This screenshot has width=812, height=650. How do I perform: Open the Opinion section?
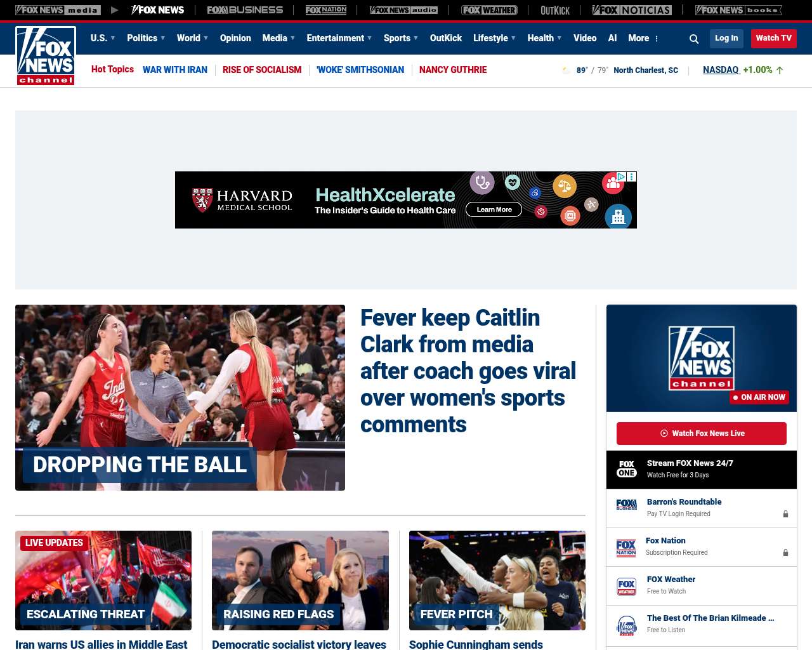pos(235,38)
